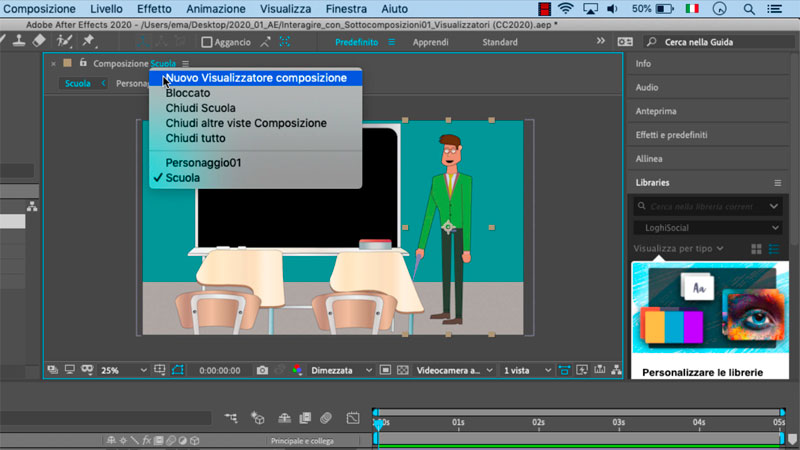Expand the library search dropdown arrow
The height and width of the screenshot is (450, 800).
click(774, 207)
